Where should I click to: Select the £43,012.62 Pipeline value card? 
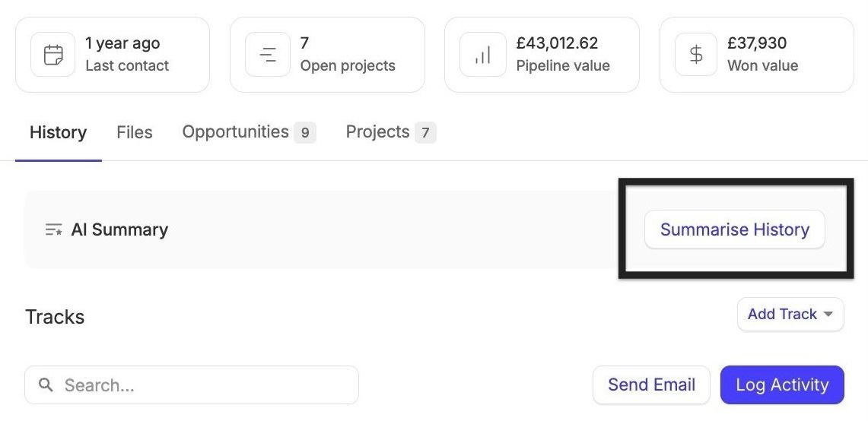[542, 54]
